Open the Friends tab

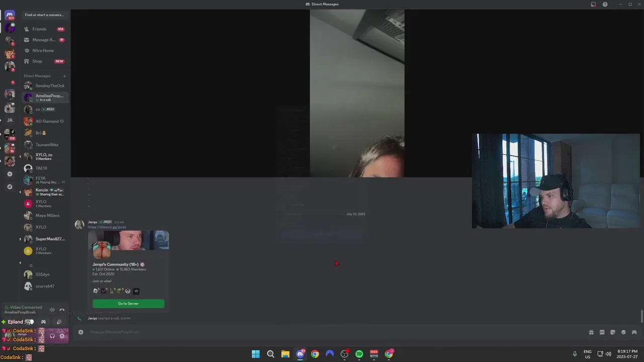[x=45, y=29]
